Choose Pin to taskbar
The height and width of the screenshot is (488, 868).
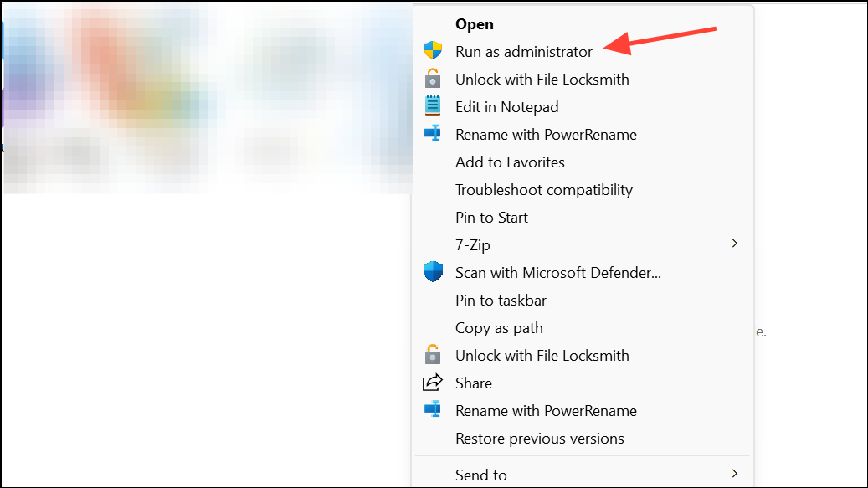pyautogui.click(x=501, y=300)
